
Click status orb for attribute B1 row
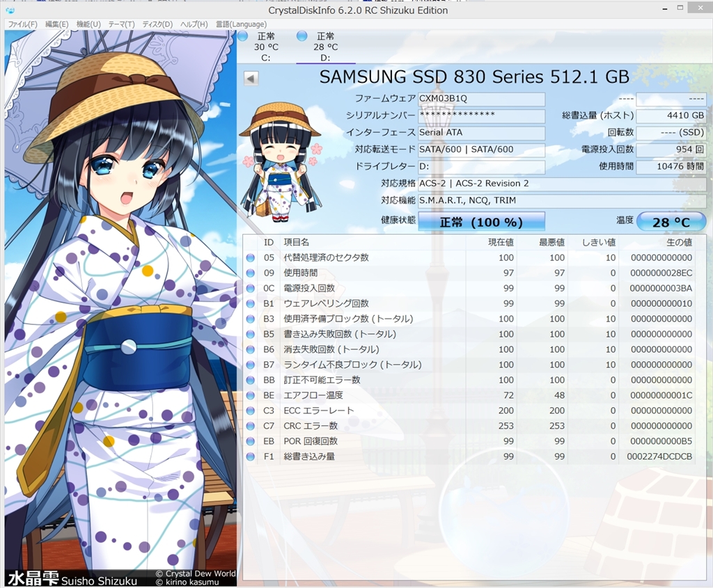point(250,303)
